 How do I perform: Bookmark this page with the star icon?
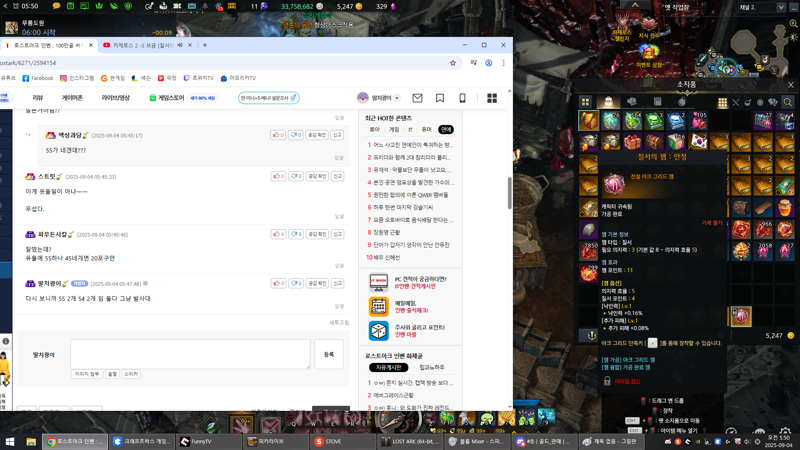tap(453, 63)
